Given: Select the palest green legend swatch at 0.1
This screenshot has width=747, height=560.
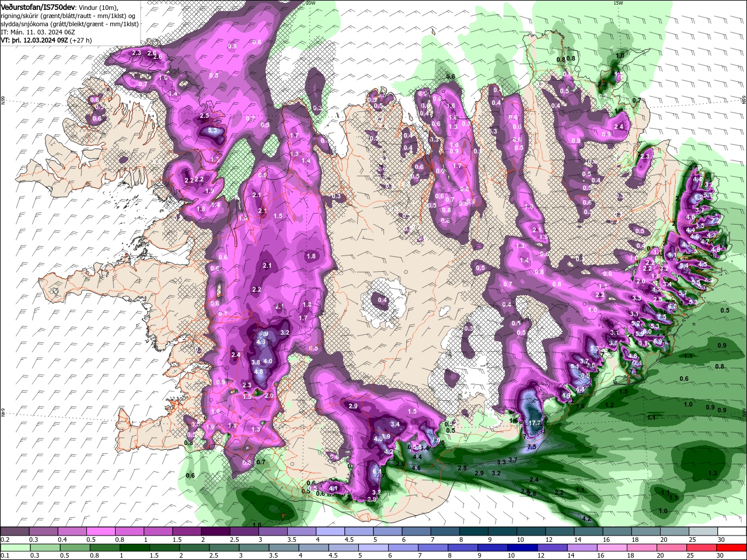Looking at the screenshot, I should click(x=15, y=548).
